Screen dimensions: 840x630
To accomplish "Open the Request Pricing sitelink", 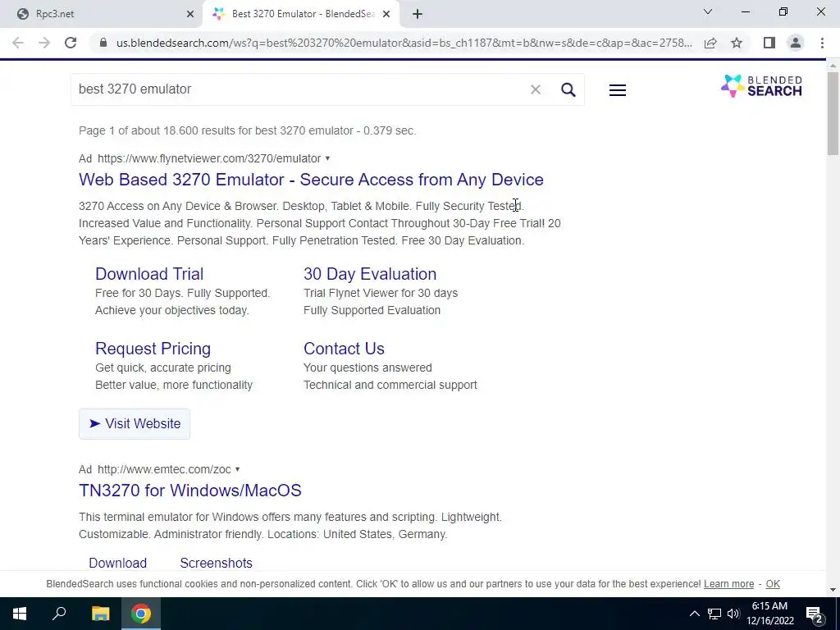I will [153, 348].
